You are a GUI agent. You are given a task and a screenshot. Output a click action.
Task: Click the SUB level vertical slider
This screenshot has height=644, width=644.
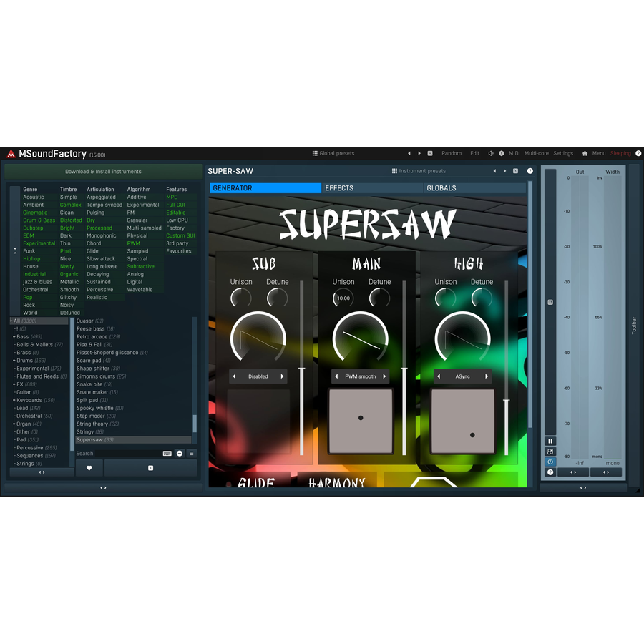pos(302,368)
